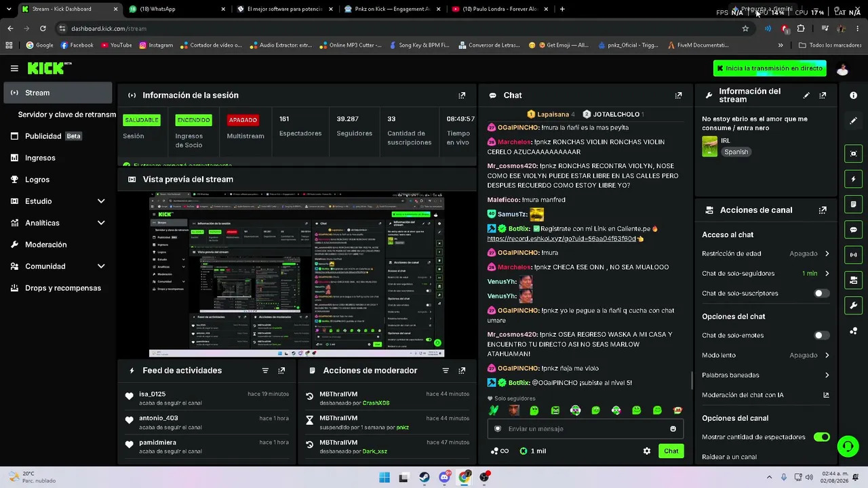
Task: Open Acciones de moderador filter options
Action: [x=446, y=371]
